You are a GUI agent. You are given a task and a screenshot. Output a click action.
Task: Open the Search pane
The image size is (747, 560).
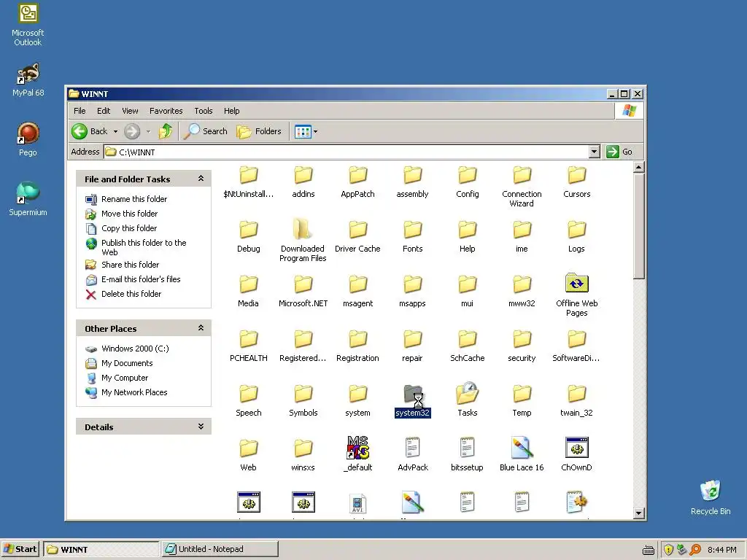click(x=206, y=131)
